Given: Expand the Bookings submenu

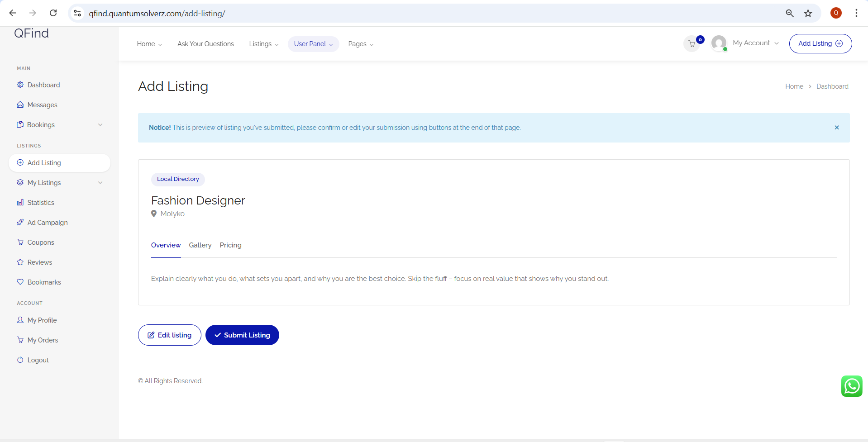Looking at the screenshot, I should (x=100, y=125).
